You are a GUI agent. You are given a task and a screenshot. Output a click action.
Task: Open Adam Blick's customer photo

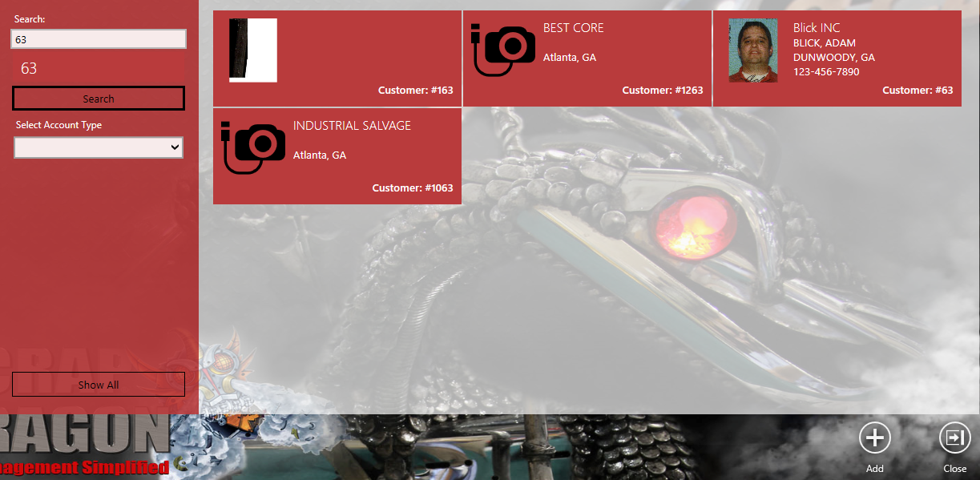[x=753, y=50]
